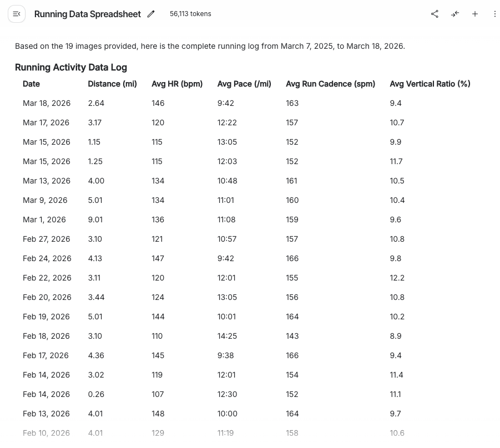Click the Running Activity Data Log heading
Screen dimensions: 500x448
coord(71,68)
